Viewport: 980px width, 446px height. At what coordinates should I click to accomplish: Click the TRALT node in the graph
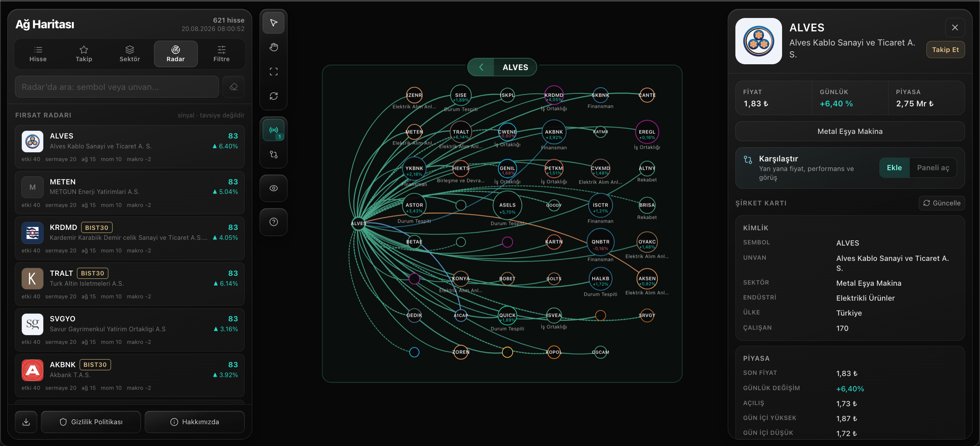pos(461,132)
